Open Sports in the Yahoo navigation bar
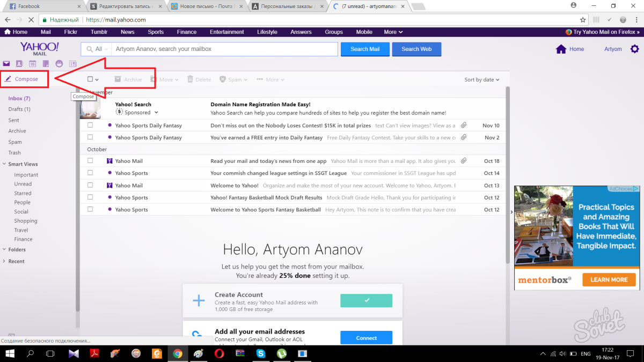The image size is (644, 362). 156,32
